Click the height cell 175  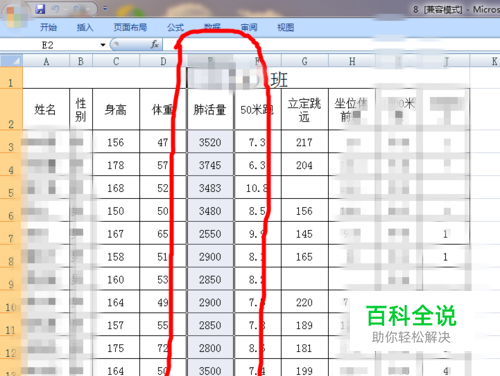116,347
